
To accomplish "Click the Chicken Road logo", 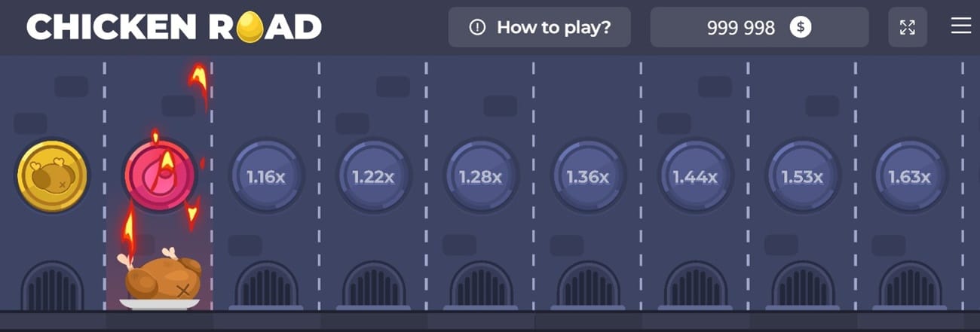I will [174, 27].
